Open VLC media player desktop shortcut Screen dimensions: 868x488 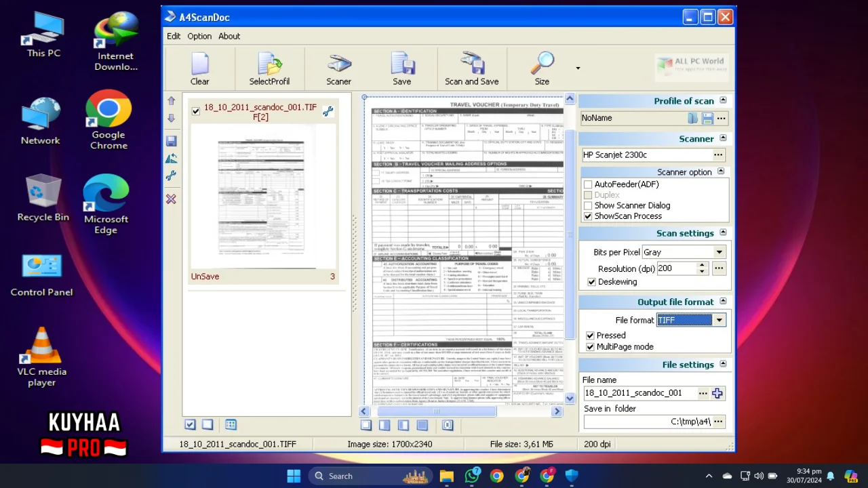[x=41, y=357]
